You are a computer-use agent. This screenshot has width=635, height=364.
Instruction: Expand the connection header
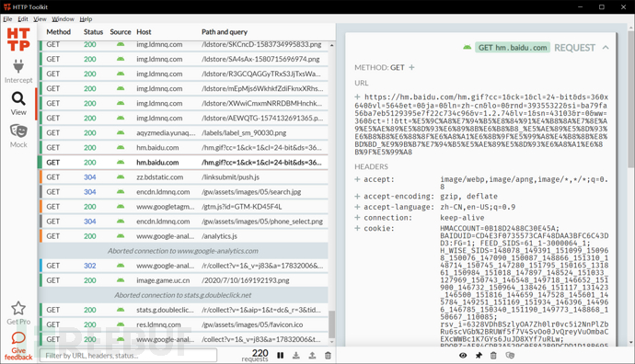click(358, 218)
